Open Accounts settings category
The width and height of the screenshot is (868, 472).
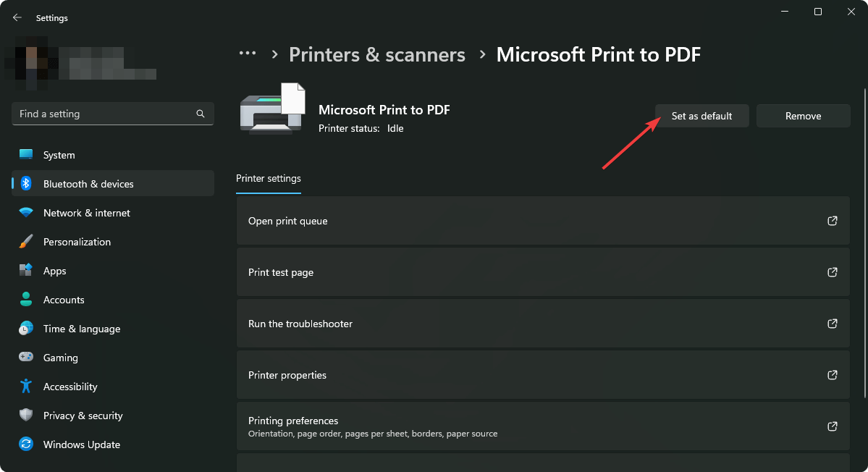coord(113,300)
